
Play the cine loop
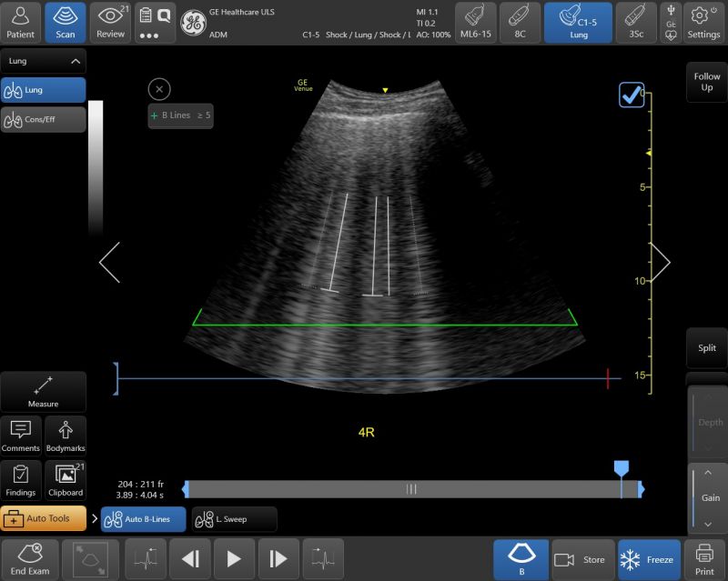coord(234,559)
